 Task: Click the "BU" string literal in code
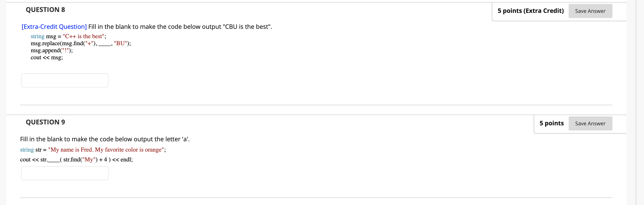coord(120,43)
